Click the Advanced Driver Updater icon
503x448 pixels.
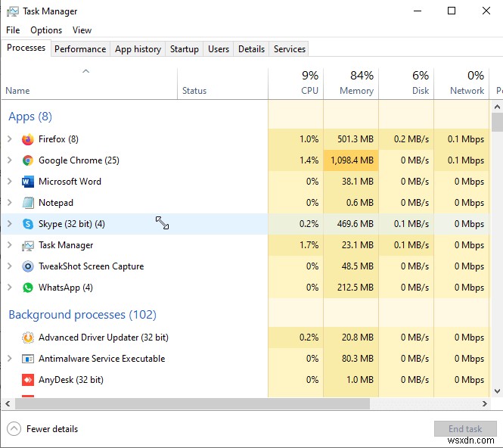pyautogui.click(x=28, y=338)
